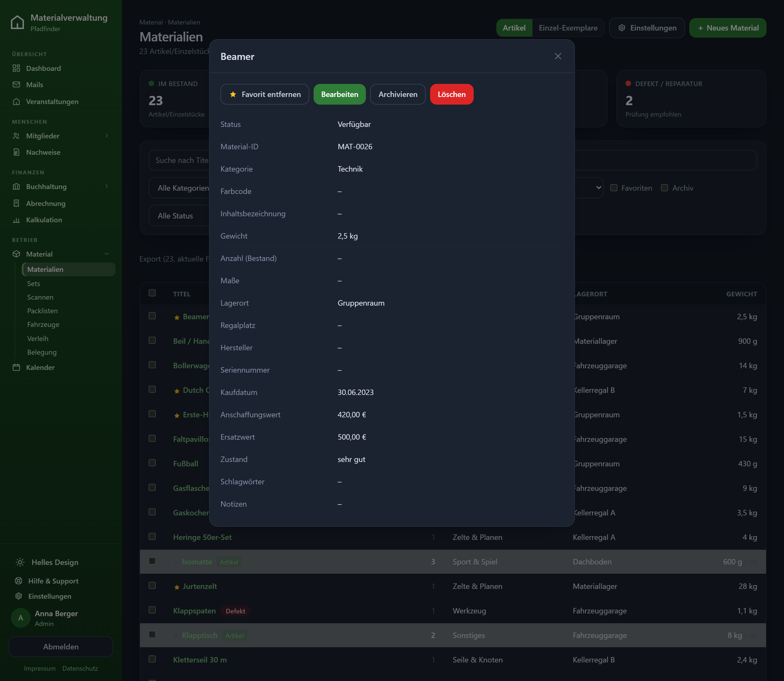Click the favorite star beside Jurtenzelt
The image size is (784, 681).
click(177, 587)
